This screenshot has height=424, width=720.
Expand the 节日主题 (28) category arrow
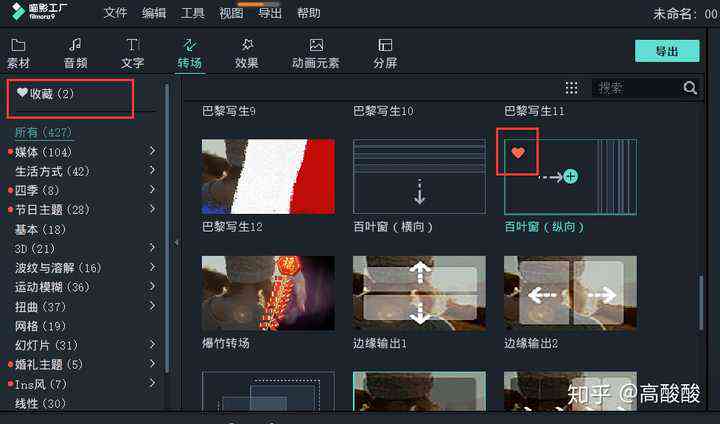point(152,209)
